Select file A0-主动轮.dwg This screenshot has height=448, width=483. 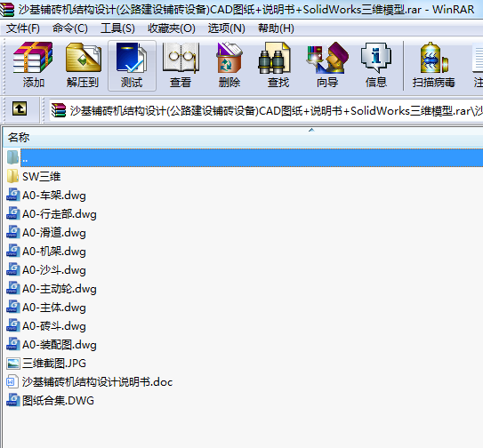click(60, 289)
